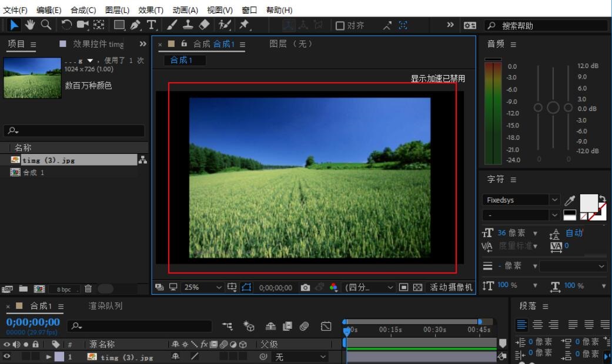Screen dimensions: 612x364
Task: Choose the Brush tool
Action: tap(172, 25)
